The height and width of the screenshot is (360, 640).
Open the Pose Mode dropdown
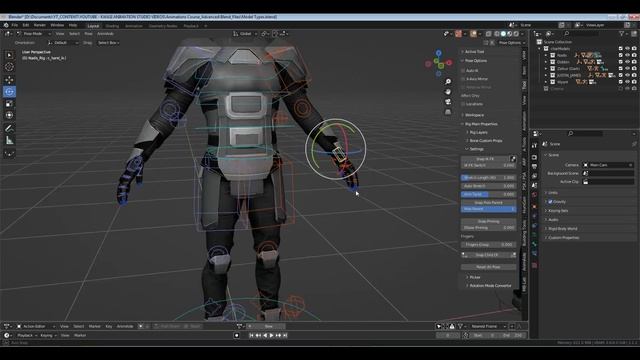coord(33,34)
